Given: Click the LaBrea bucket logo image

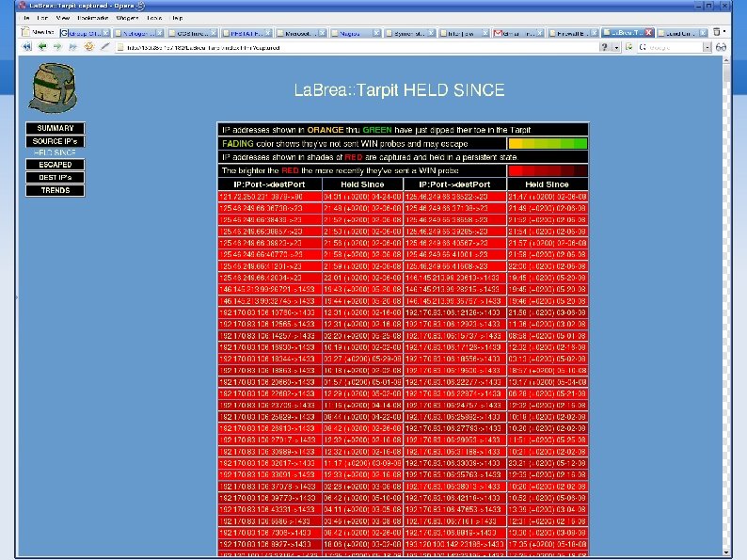Looking at the screenshot, I should [53, 88].
